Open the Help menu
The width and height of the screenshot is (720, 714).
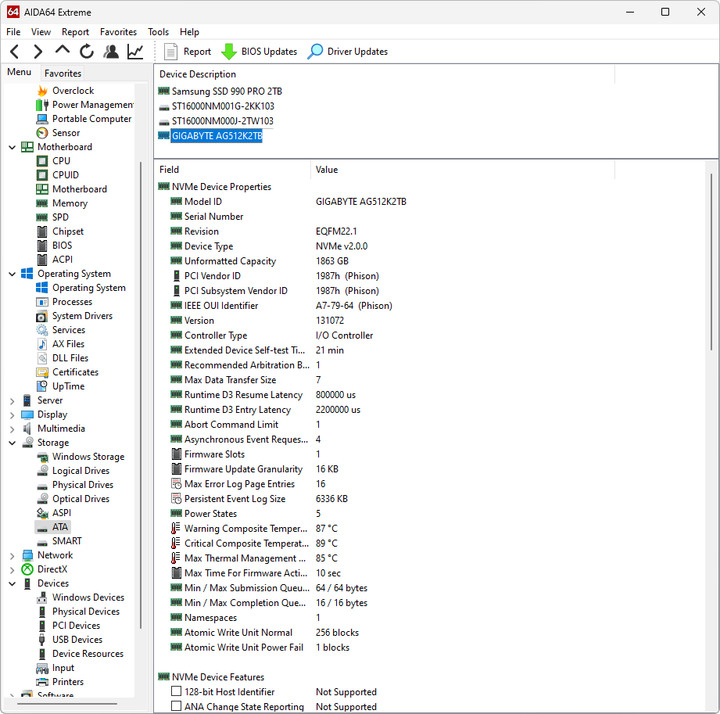coord(189,32)
